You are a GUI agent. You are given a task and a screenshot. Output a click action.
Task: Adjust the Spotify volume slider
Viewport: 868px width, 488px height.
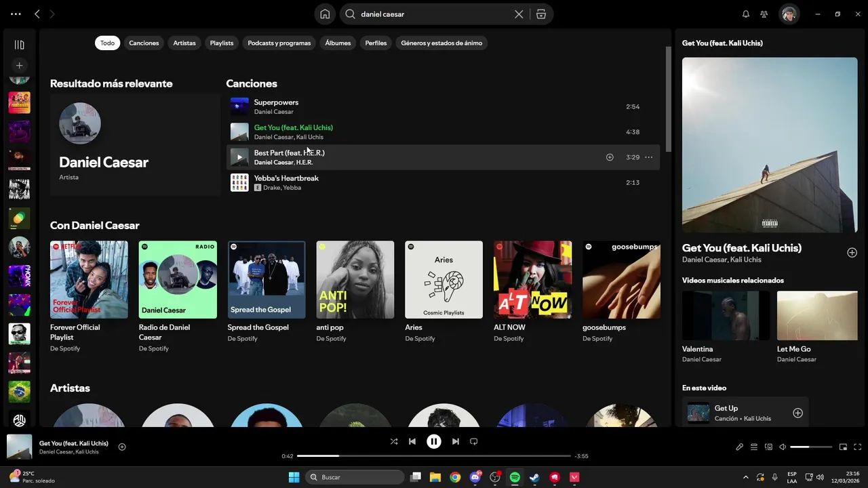coord(811,447)
